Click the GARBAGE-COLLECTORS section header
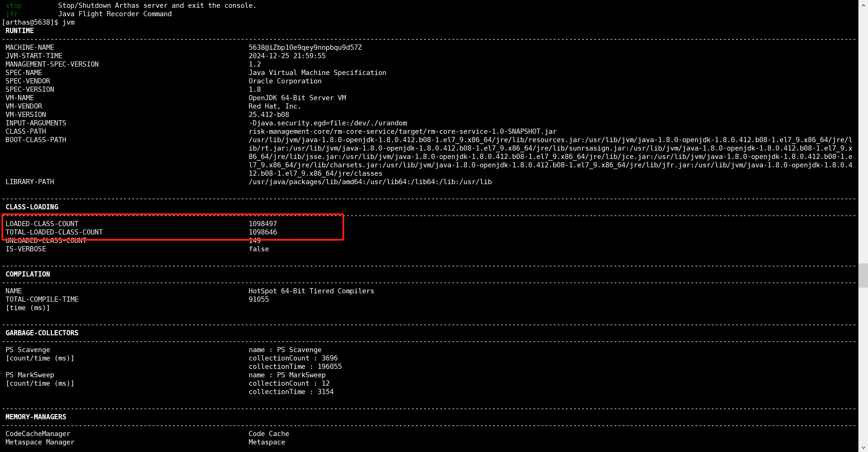The image size is (868, 452). (x=42, y=333)
